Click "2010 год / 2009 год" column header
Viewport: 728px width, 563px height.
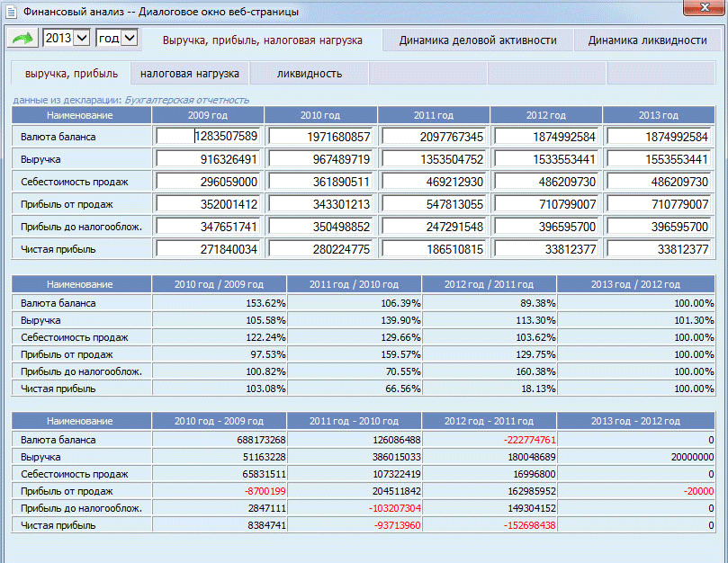pyautogui.click(x=219, y=284)
